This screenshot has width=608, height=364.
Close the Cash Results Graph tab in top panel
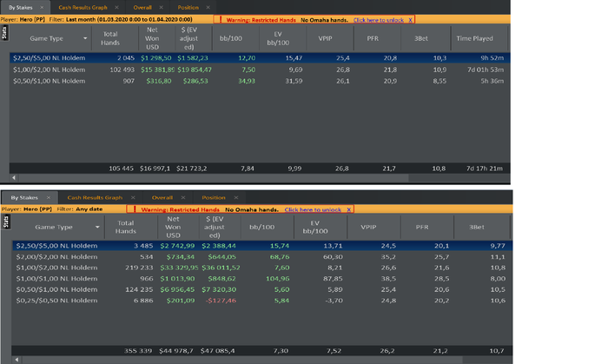pyautogui.click(x=116, y=7)
